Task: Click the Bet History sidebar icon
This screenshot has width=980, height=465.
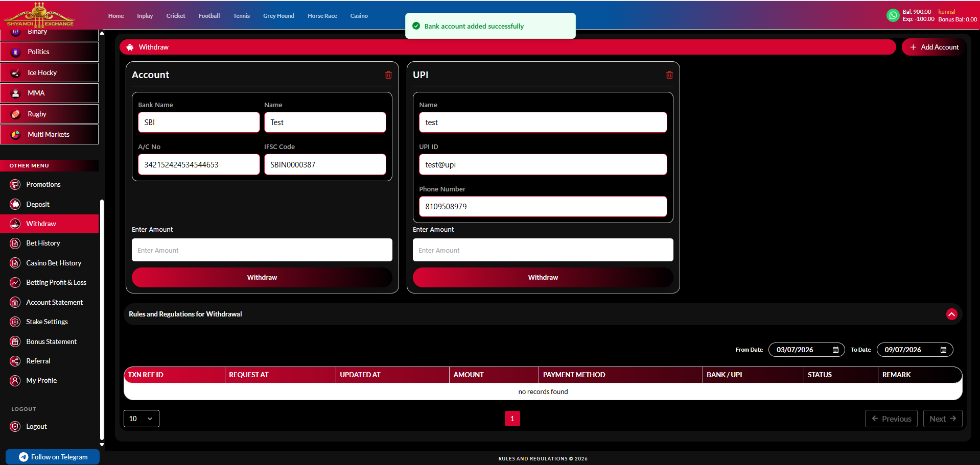Action: tap(15, 243)
